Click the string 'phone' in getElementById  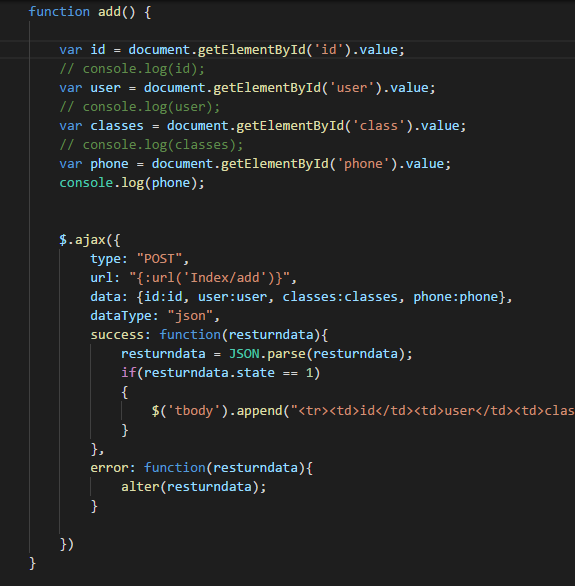coord(363,164)
